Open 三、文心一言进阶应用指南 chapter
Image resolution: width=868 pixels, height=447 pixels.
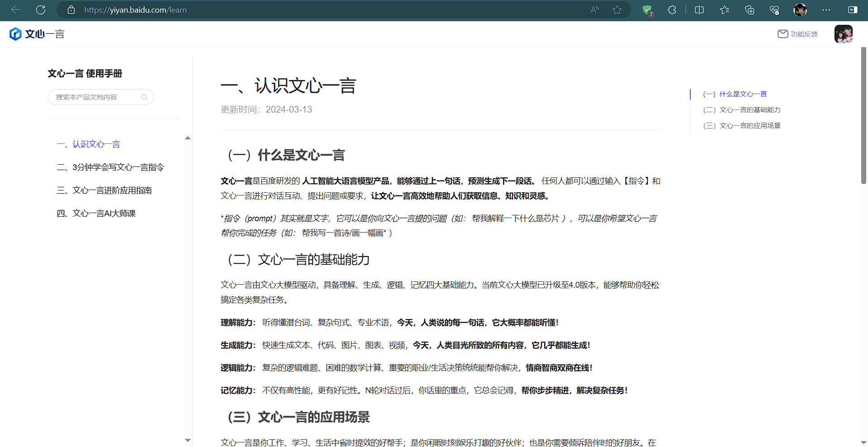coord(104,190)
